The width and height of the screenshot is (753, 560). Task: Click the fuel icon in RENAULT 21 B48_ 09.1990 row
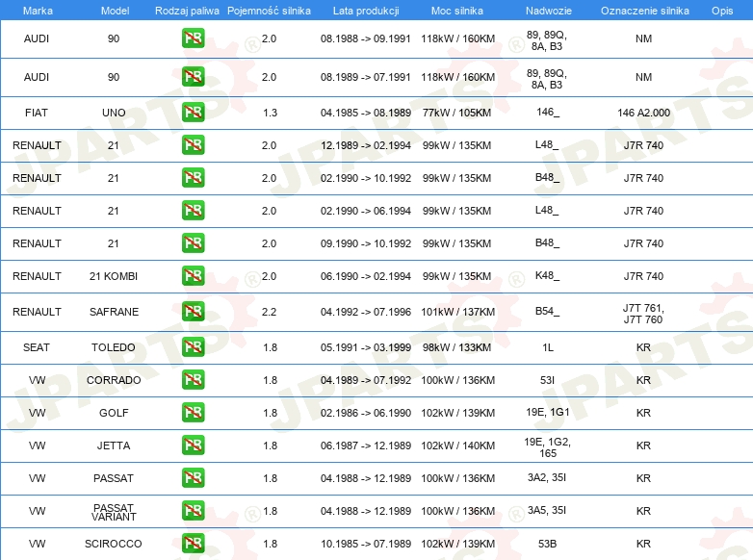pyautogui.click(x=193, y=243)
